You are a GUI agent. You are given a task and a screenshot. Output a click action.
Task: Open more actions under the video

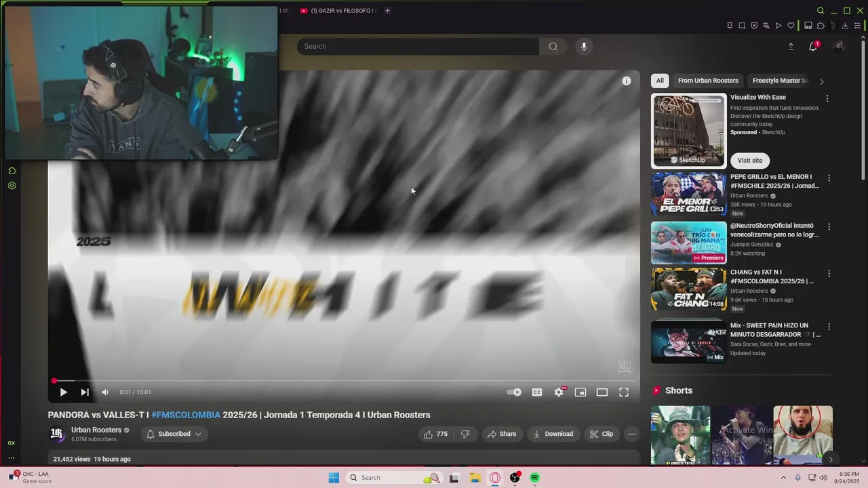tap(632, 434)
